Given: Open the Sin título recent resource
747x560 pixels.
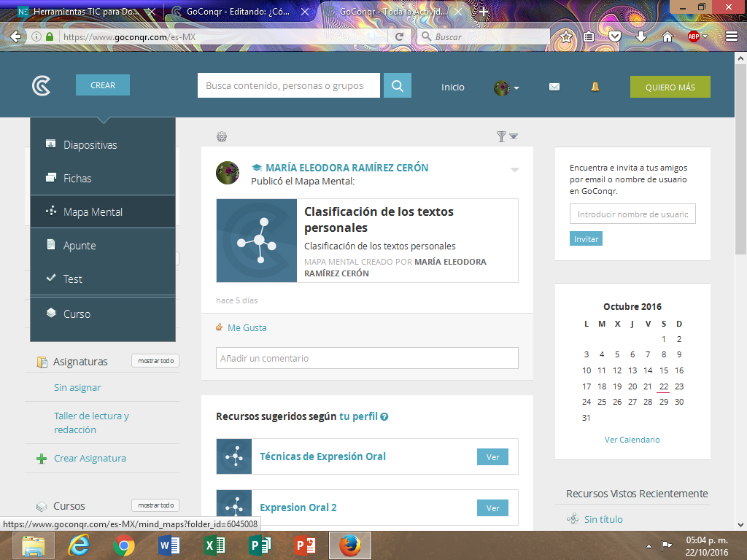Looking at the screenshot, I should (603, 519).
